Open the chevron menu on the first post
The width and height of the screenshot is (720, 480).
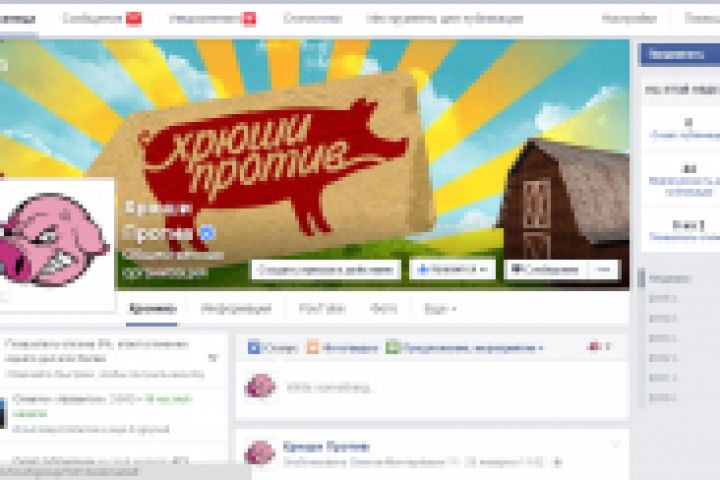[614, 445]
